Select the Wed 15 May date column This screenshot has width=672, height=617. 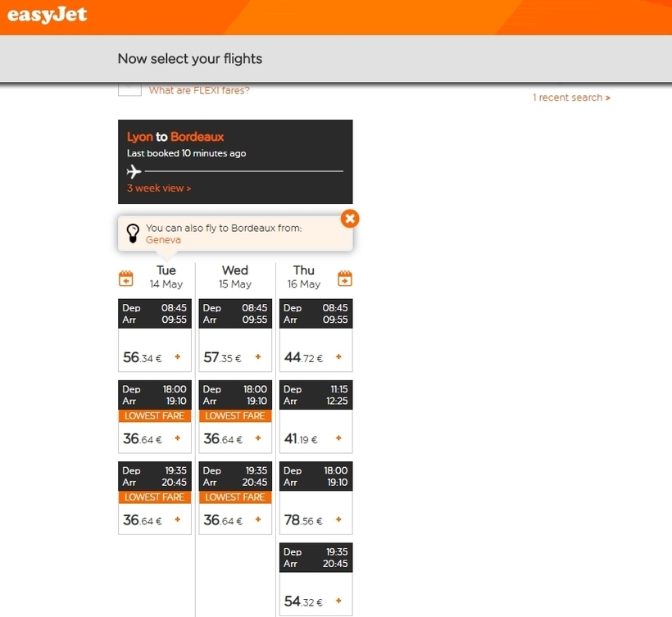(235, 277)
